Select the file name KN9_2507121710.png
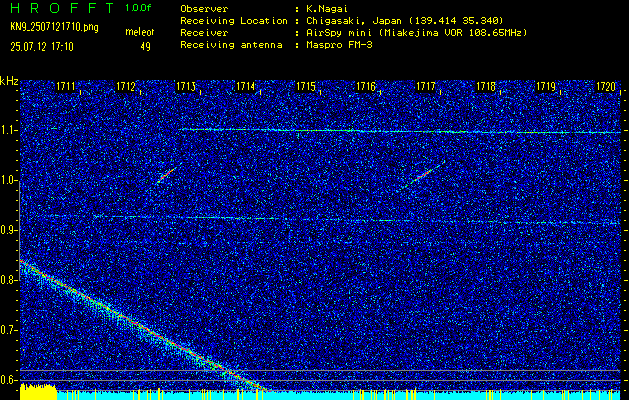 pyautogui.click(x=54, y=28)
